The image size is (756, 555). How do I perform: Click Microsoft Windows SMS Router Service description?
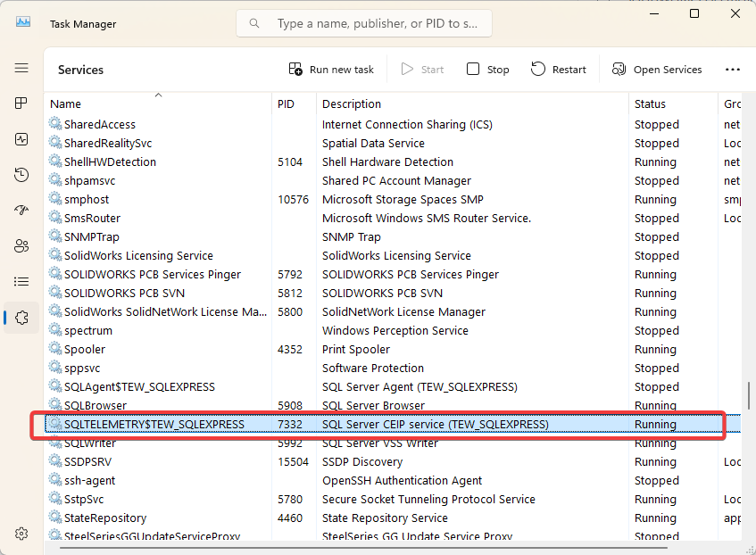click(x=427, y=219)
